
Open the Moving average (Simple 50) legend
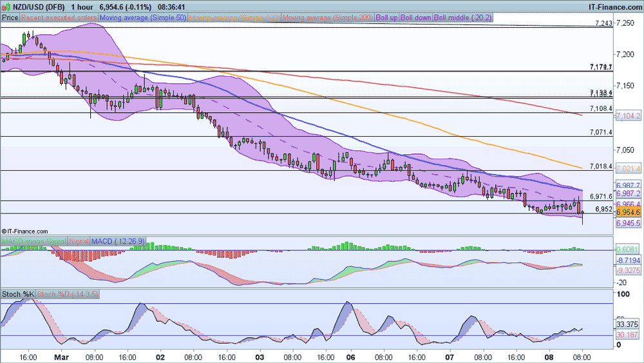pyautogui.click(x=143, y=17)
